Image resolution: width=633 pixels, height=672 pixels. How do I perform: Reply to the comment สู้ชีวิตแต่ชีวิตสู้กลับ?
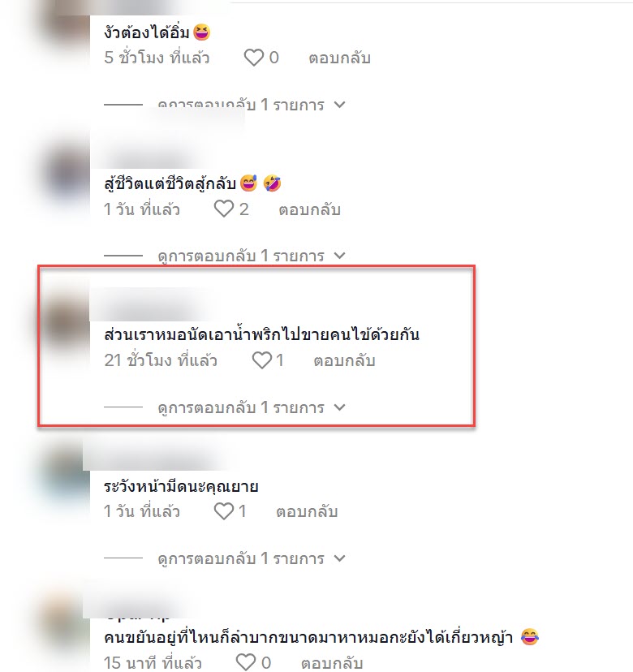(x=309, y=209)
